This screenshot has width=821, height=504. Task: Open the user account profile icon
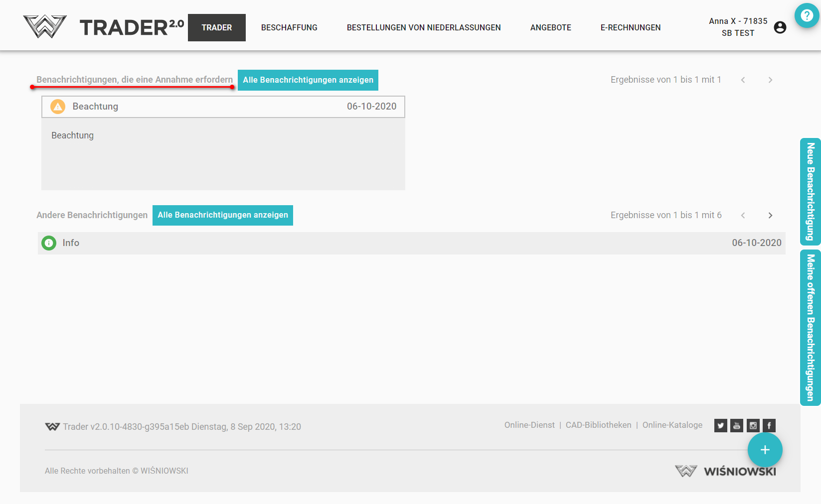point(780,27)
